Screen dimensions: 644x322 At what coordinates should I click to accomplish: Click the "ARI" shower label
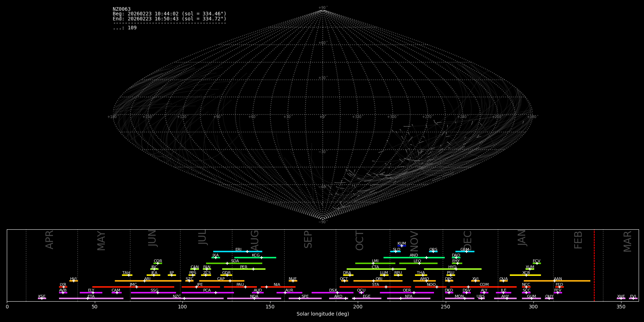pos(147,279)
